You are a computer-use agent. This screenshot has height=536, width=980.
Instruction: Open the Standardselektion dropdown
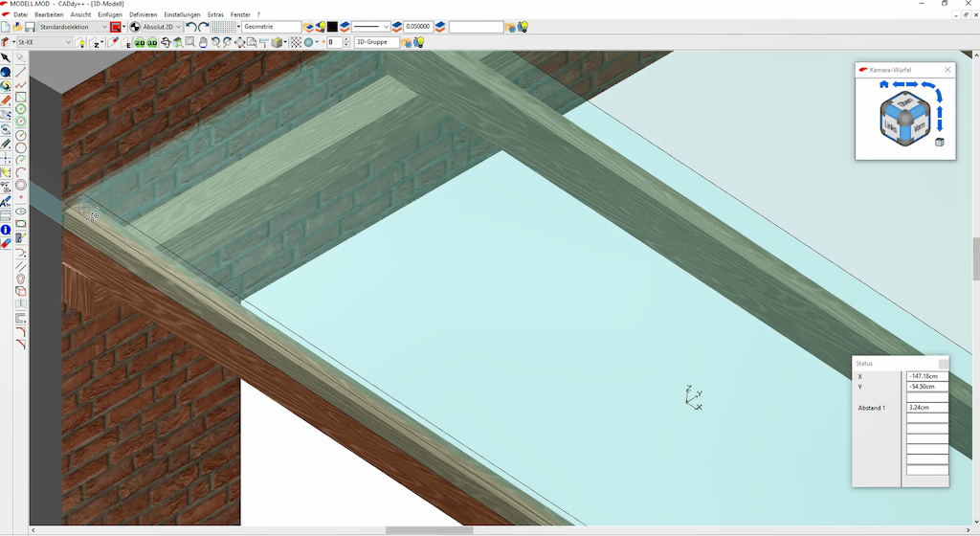click(x=73, y=28)
